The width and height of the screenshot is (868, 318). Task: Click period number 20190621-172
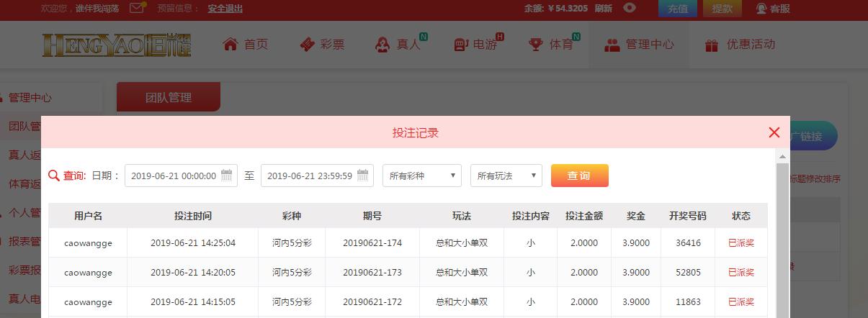point(372,302)
